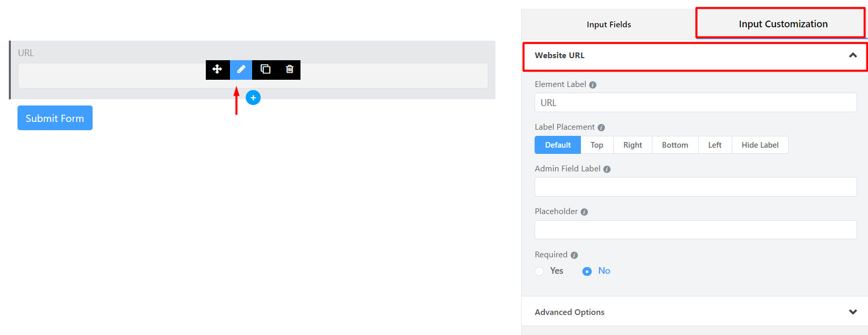Click info icon beside Label Placement
868x335 pixels.
pos(601,128)
